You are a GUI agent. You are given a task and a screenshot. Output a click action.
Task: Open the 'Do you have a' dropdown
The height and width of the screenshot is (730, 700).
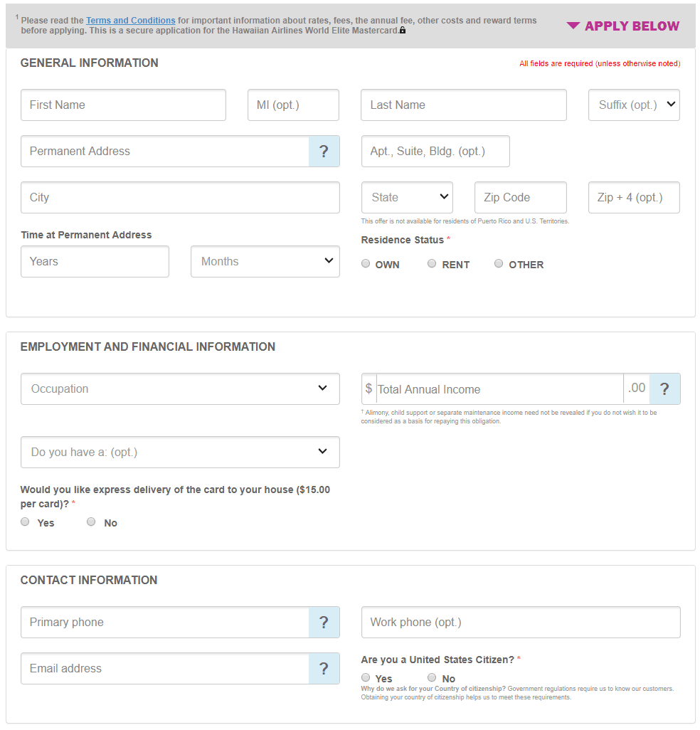point(180,452)
